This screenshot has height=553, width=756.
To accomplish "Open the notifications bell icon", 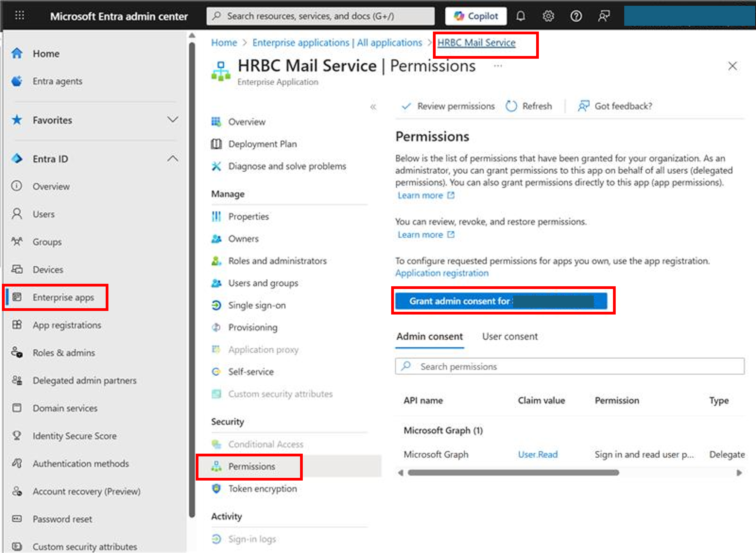I will (520, 16).
